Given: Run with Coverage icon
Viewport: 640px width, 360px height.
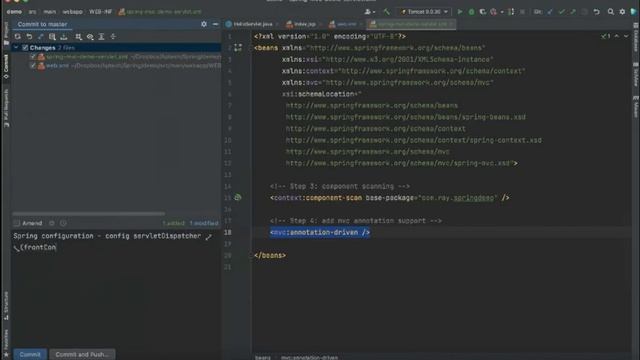Looking at the screenshot, I should point(483,12).
